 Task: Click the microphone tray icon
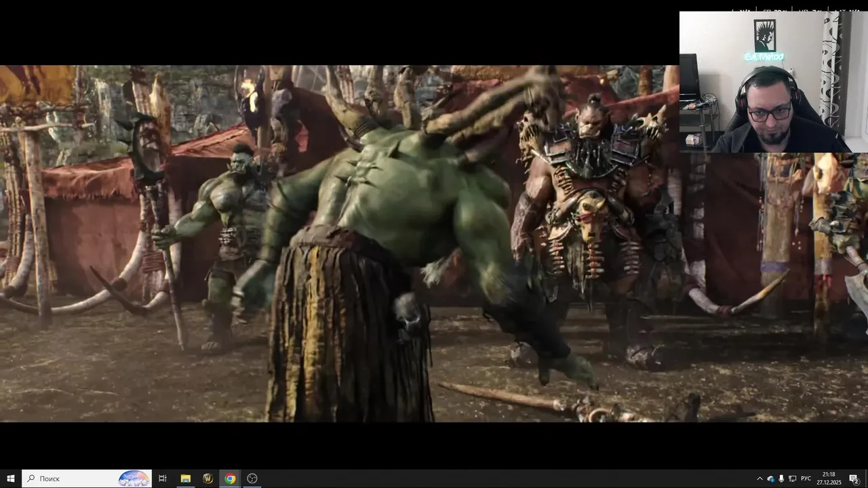point(782,479)
